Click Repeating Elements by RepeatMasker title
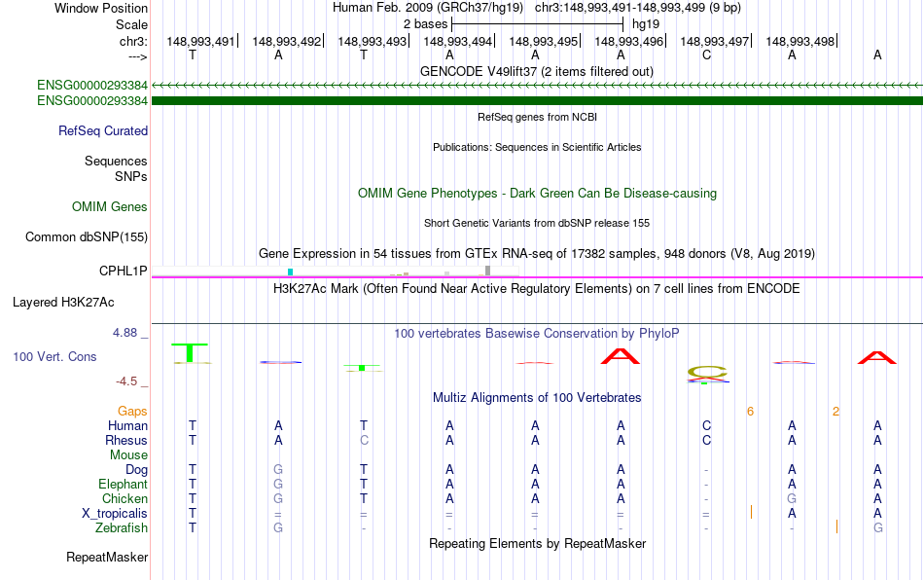 pyautogui.click(x=538, y=543)
